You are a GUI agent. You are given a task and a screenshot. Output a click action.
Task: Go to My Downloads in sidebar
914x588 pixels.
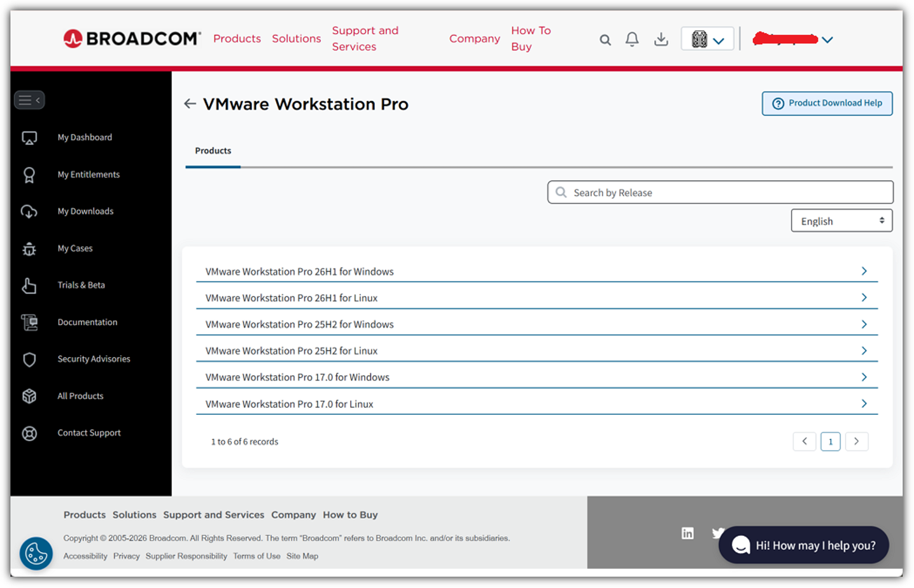point(85,211)
